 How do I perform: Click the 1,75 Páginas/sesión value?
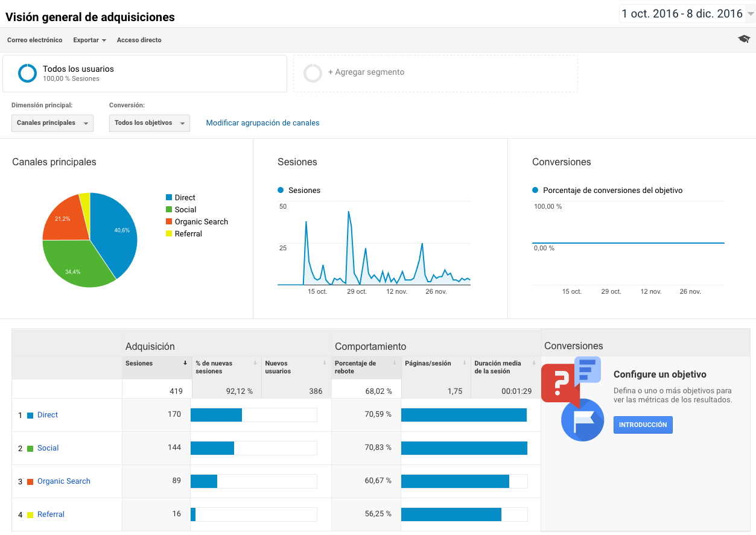[x=455, y=391]
